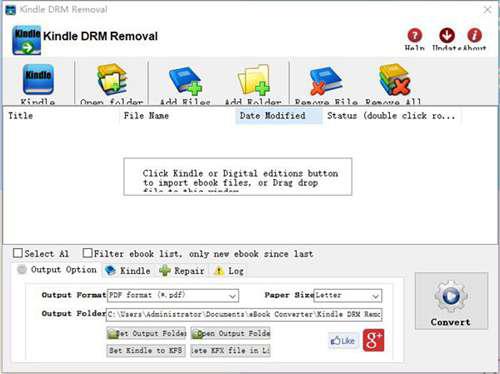Close the Kindle DRM Removal window

click(487, 10)
